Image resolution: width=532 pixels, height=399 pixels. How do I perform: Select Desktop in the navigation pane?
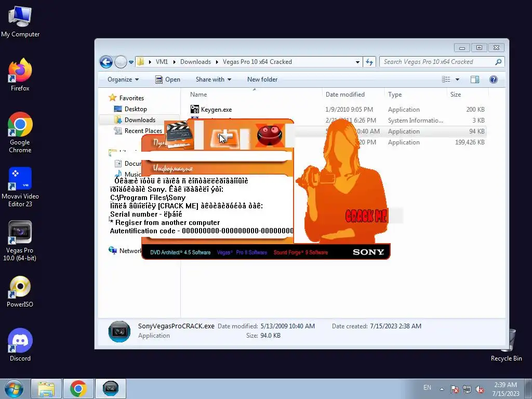coord(130,109)
